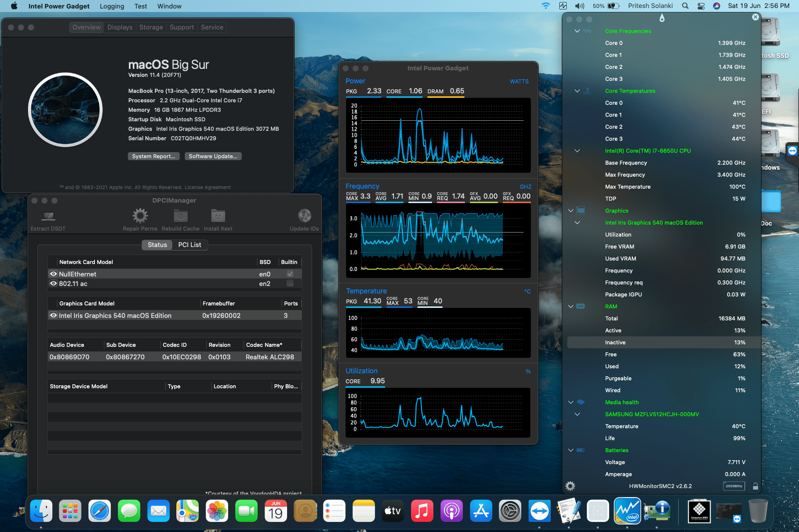Open Intel Power Gadget from the Dock

coord(627,511)
